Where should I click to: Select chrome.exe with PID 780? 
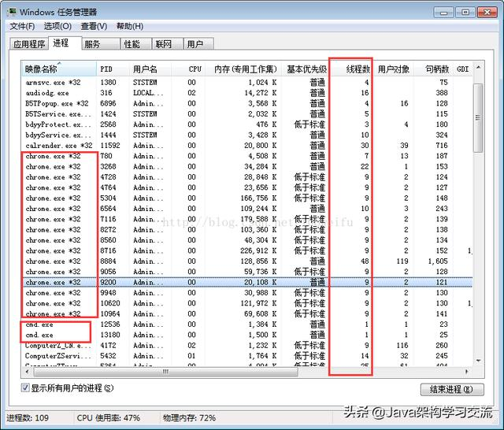tap(247, 156)
